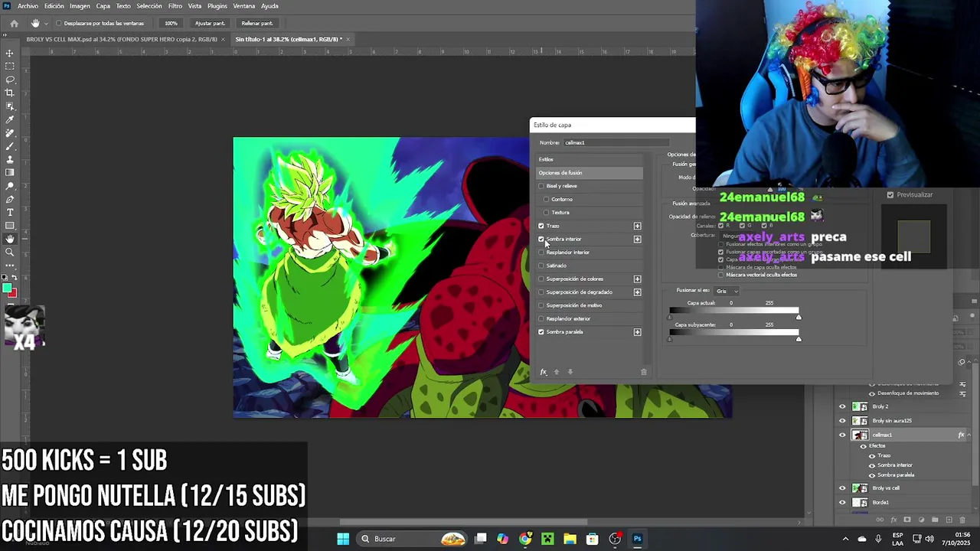Image resolution: width=980 pixels, height=551 pixels.
Task: Click the Ajustar pant. button
Action: [210, 23]
